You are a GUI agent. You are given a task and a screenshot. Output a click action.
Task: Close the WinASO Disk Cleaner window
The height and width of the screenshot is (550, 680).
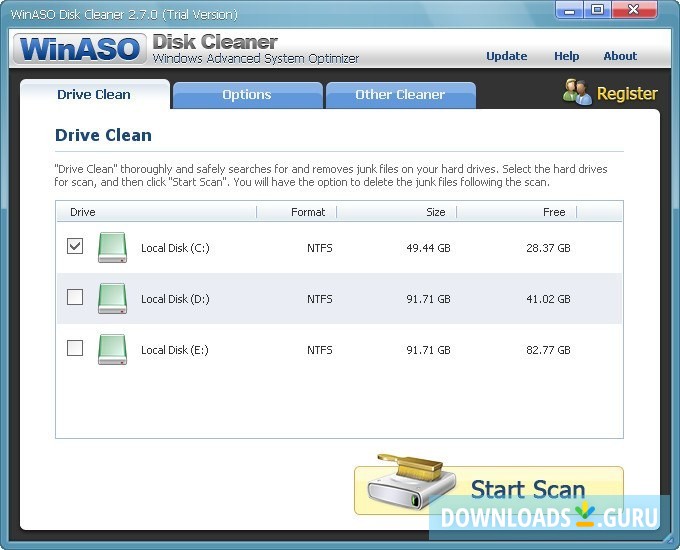(x=634, y=10)
